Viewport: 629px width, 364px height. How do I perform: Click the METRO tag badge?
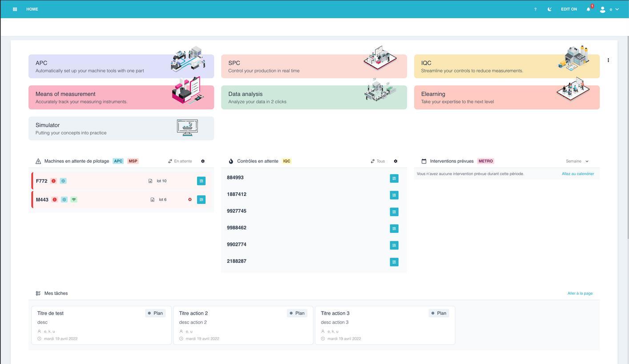pyautogui.click(x=486, y=161)
